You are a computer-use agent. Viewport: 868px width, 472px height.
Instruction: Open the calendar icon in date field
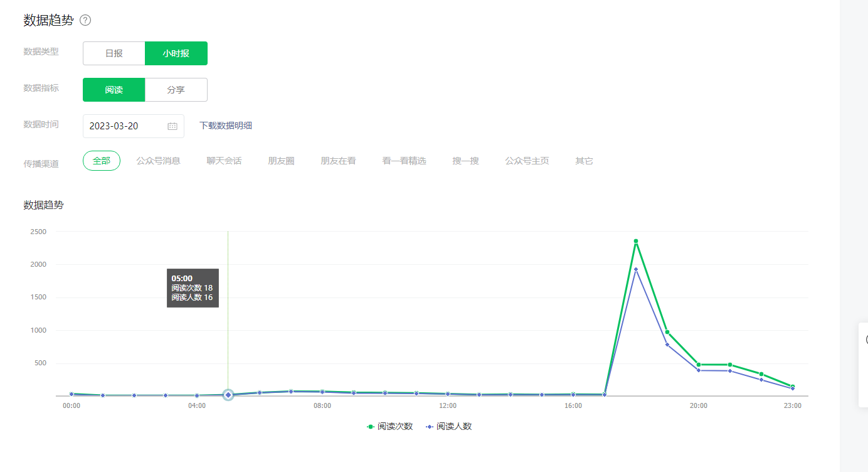(172, 126)
